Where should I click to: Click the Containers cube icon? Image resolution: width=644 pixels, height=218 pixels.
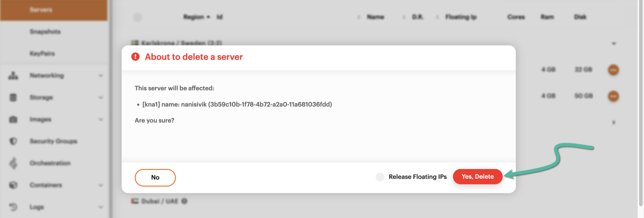(13, 185)
